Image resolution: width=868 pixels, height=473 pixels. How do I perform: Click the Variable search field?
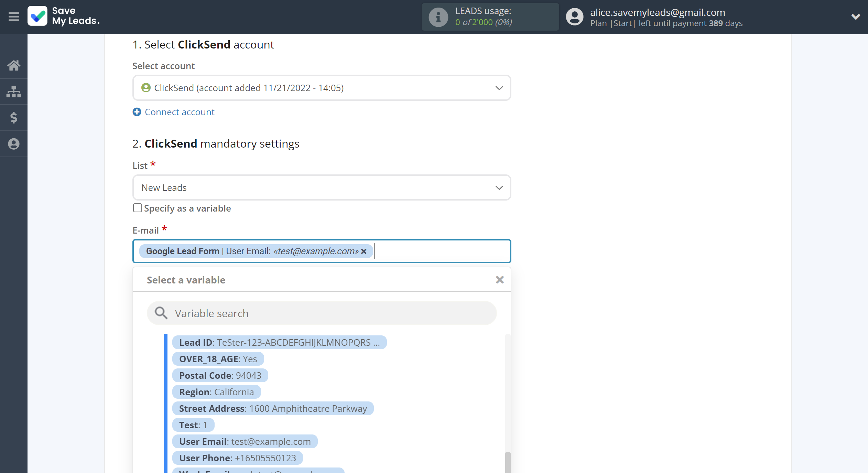pos(322,313)
